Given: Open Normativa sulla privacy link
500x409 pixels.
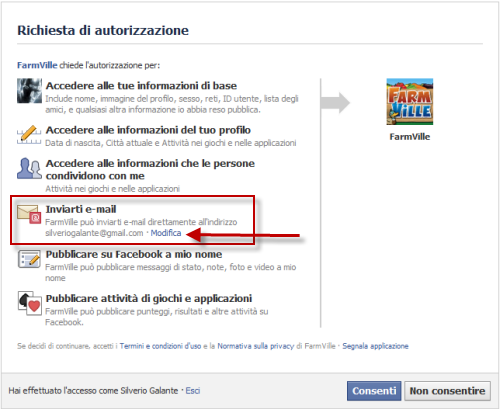Looking at the screenshot, I should coord(256,346).
